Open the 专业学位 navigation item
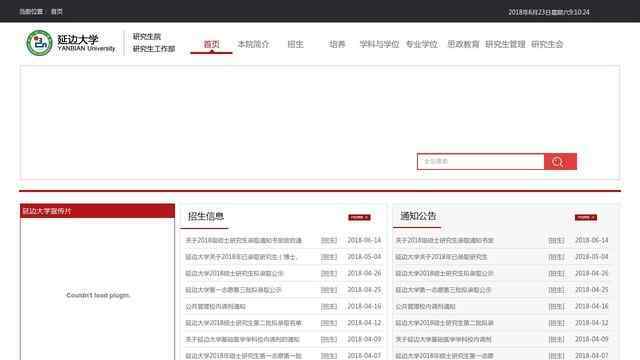 pos(421,44)
